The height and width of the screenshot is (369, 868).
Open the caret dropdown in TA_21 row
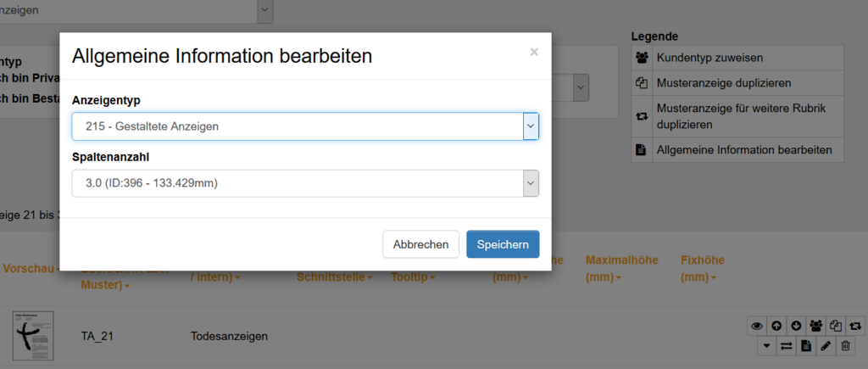tap(766, 346)
